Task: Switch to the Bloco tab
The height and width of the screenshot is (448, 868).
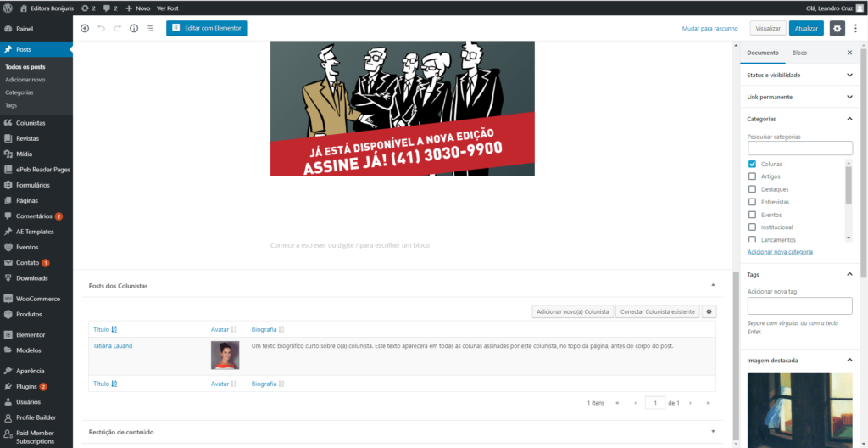Action: point(799,53)
